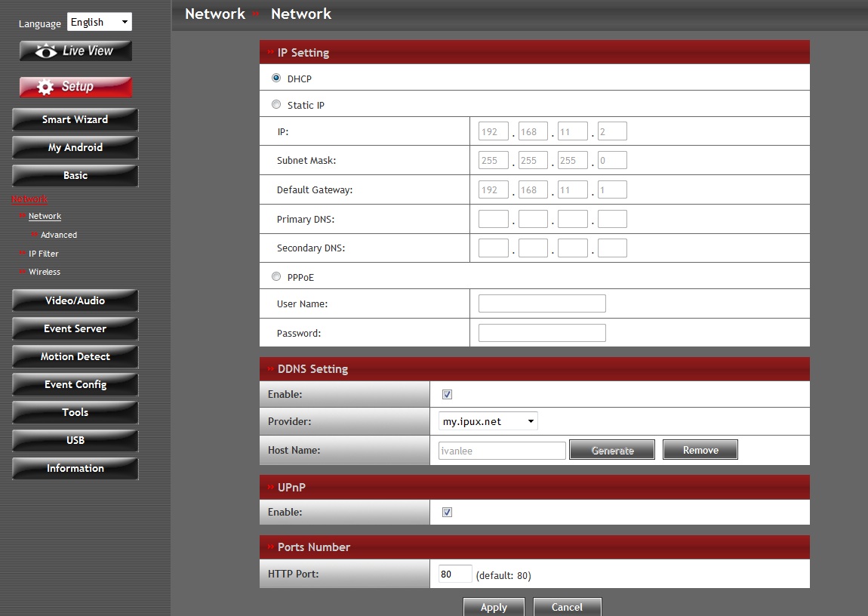Open Setup button with gear icon
Image resolution: width=868 pixels, height=616 pixels.
point(75,87)
